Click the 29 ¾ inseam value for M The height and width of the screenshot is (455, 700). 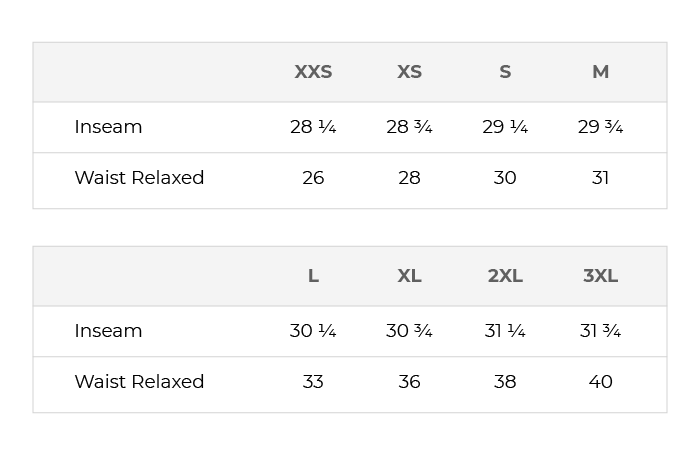point(600,127)
